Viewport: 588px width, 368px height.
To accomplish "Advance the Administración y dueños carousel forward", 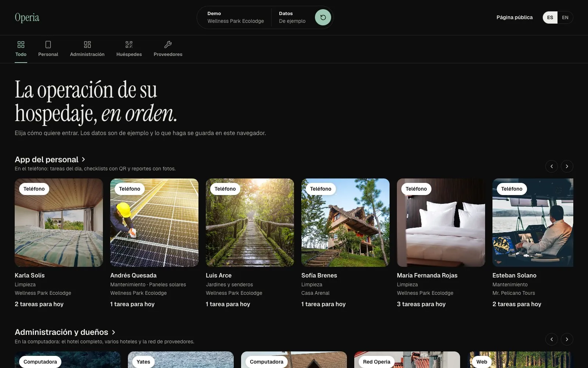I will [567, 339].
